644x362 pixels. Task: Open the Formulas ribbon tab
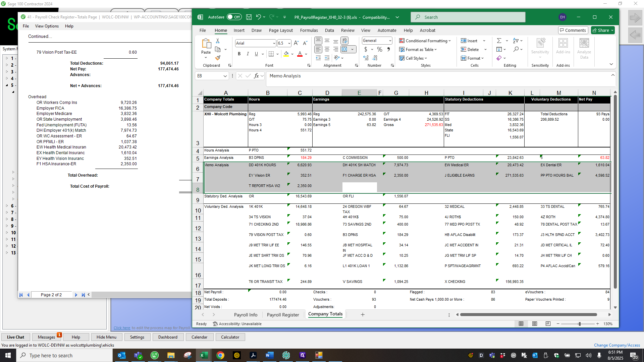[x=309, y=30]
